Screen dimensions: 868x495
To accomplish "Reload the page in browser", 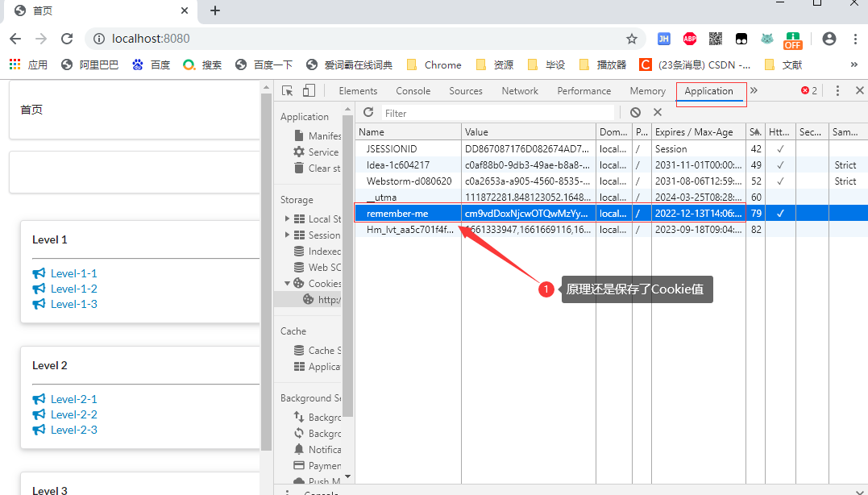I will 68,39.
